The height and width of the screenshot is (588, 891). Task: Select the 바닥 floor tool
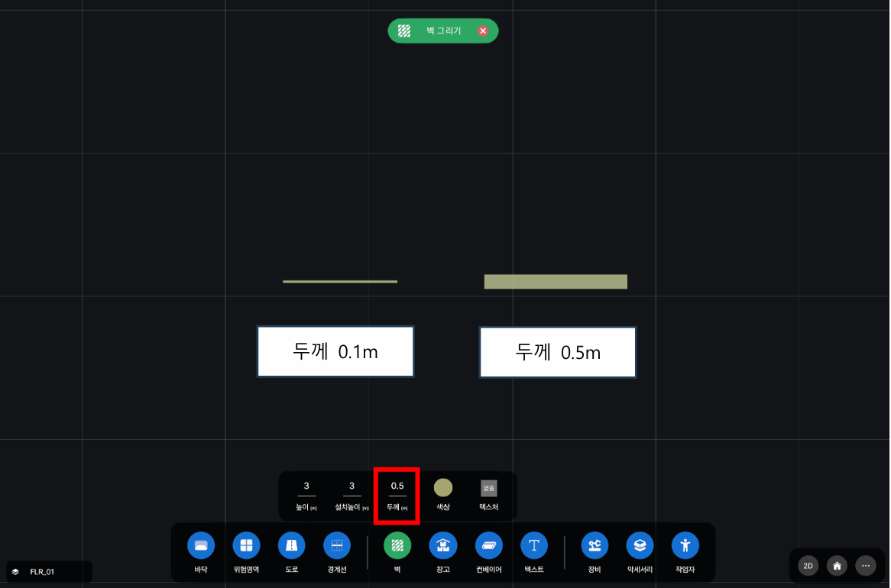tap(200, 545)
